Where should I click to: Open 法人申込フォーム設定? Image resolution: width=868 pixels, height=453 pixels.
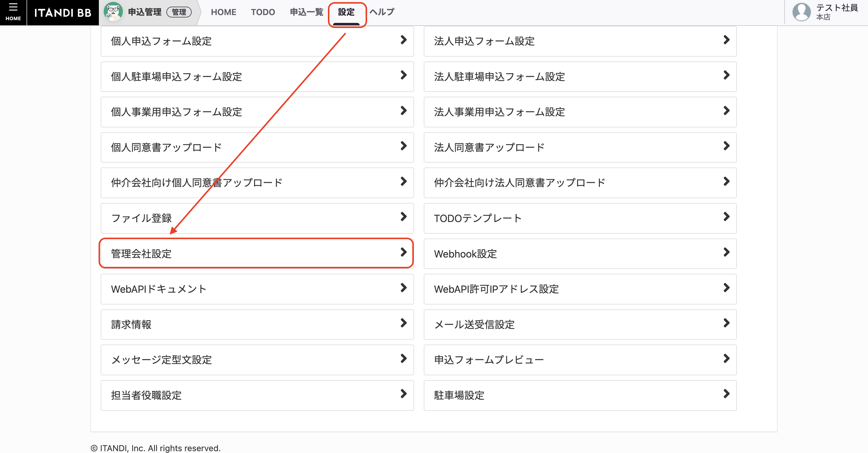[580, 41]
